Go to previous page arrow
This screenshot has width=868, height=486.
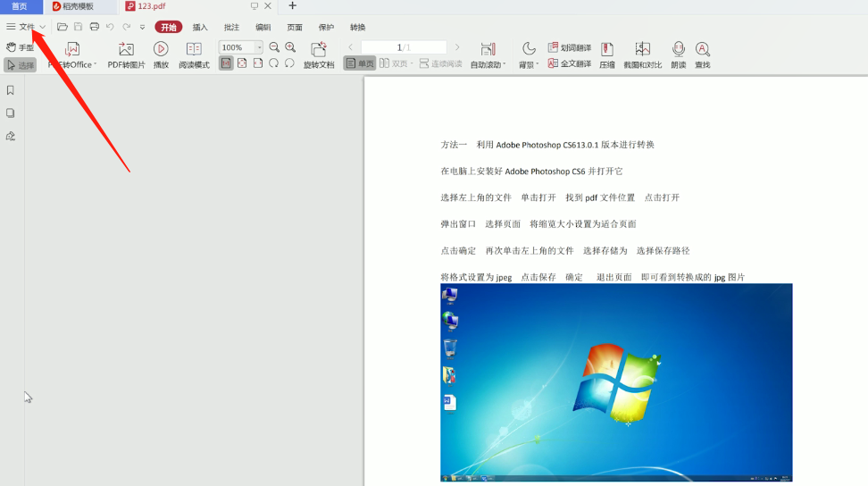click(350, 47)
